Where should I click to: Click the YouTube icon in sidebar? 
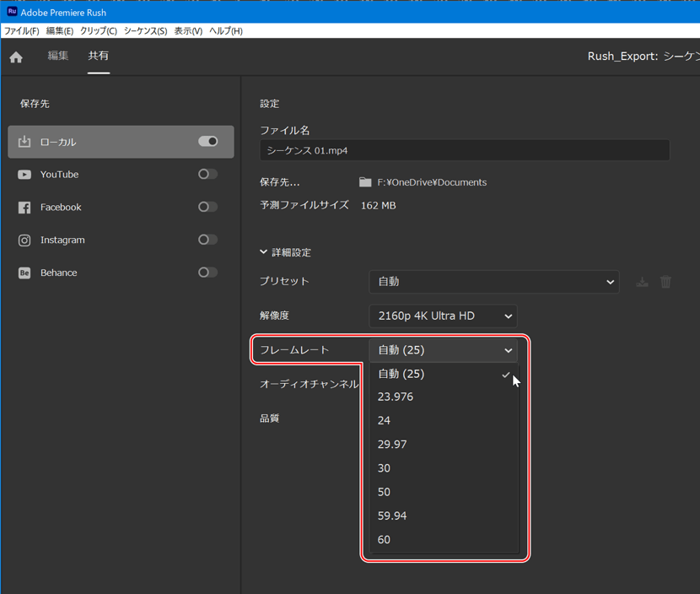pos(24,175)
